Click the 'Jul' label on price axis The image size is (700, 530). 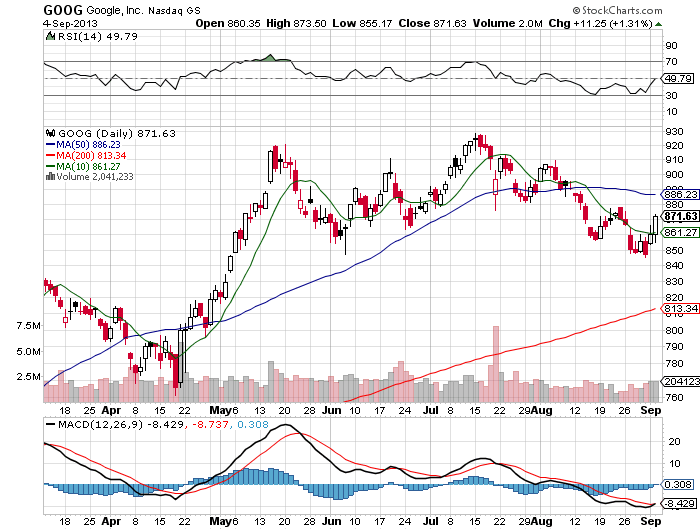[x=430, y=410]
